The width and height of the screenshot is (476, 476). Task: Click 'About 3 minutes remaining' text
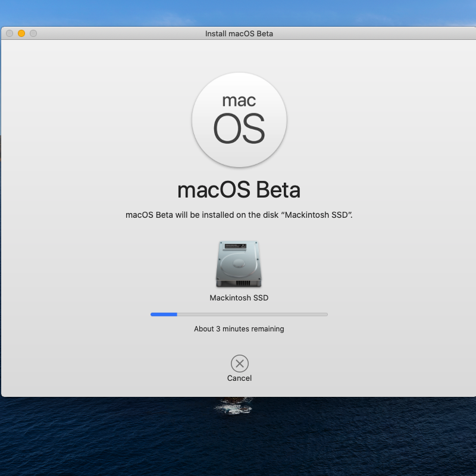pos(239,329)
